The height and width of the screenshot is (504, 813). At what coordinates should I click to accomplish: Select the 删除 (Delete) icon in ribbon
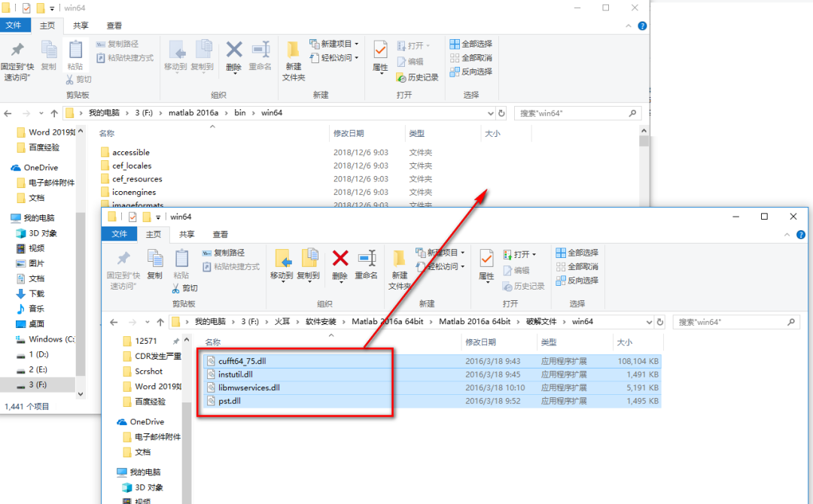tap(339, 260)
